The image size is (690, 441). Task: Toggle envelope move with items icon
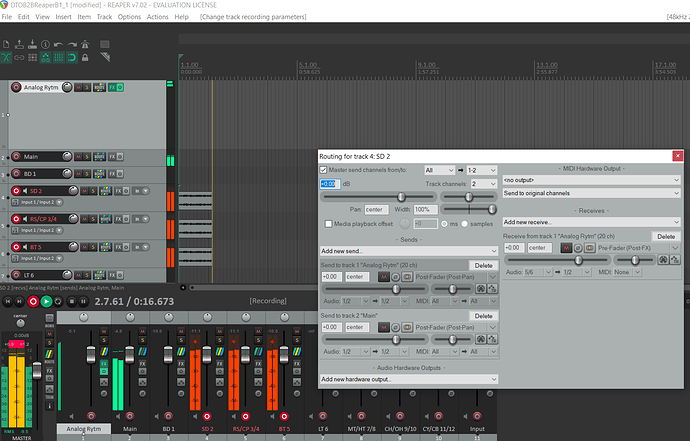[45, 58]
